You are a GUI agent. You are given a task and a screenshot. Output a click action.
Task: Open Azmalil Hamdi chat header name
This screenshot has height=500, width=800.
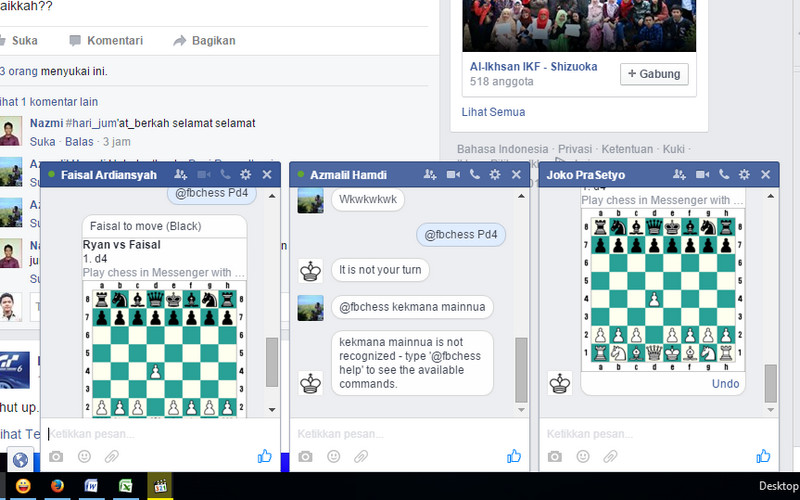pos(348,175)
